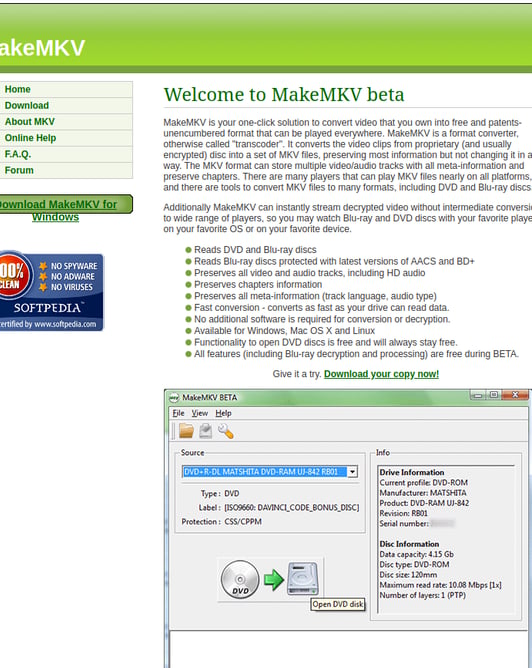Go to the Download page link

65,106
